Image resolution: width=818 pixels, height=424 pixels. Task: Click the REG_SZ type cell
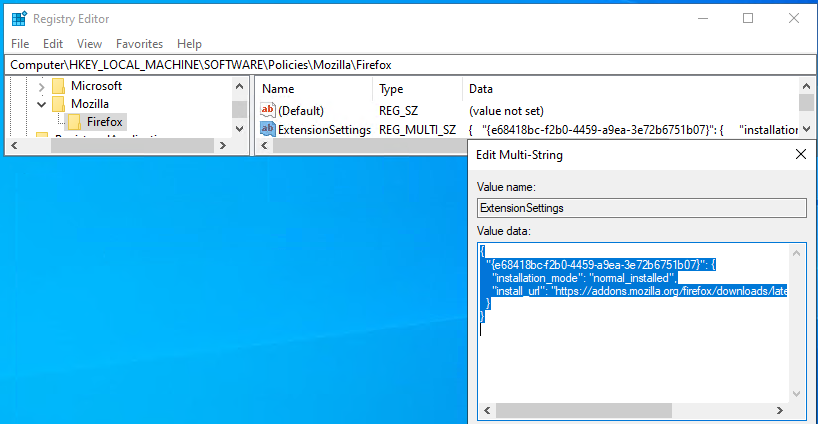tap(399, 111)
